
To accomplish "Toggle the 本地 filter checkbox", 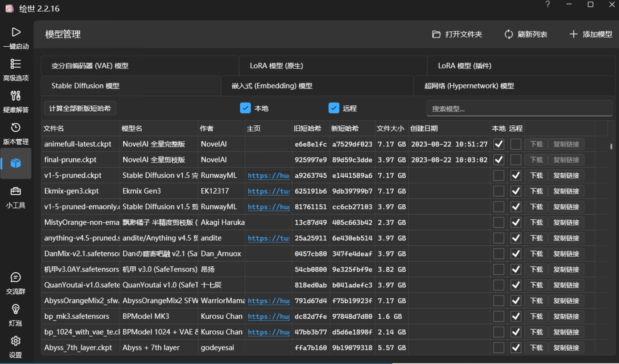I will [245, 108].
